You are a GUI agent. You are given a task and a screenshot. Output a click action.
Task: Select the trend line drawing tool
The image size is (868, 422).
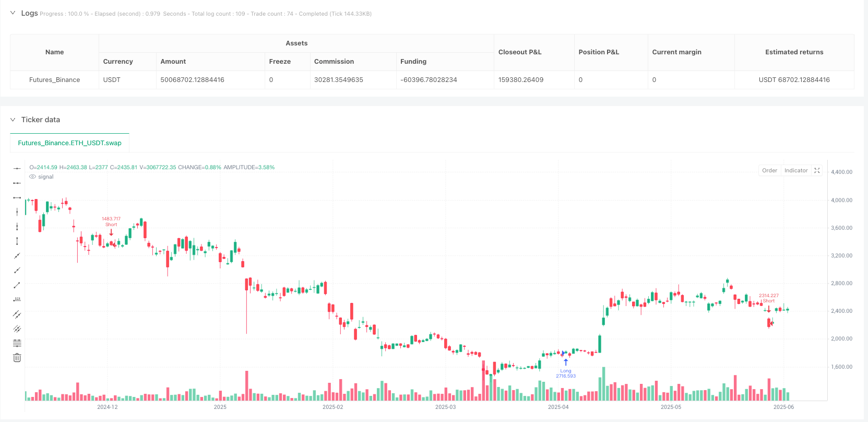17,256
